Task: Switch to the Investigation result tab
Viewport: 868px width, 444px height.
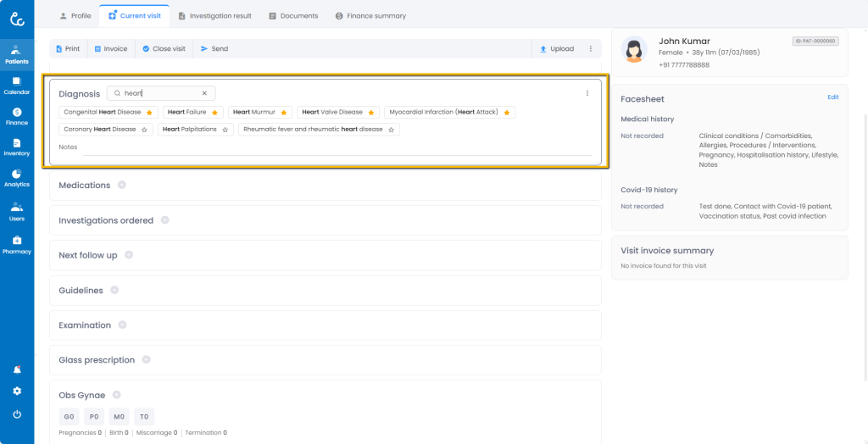Action: [214, 15]
